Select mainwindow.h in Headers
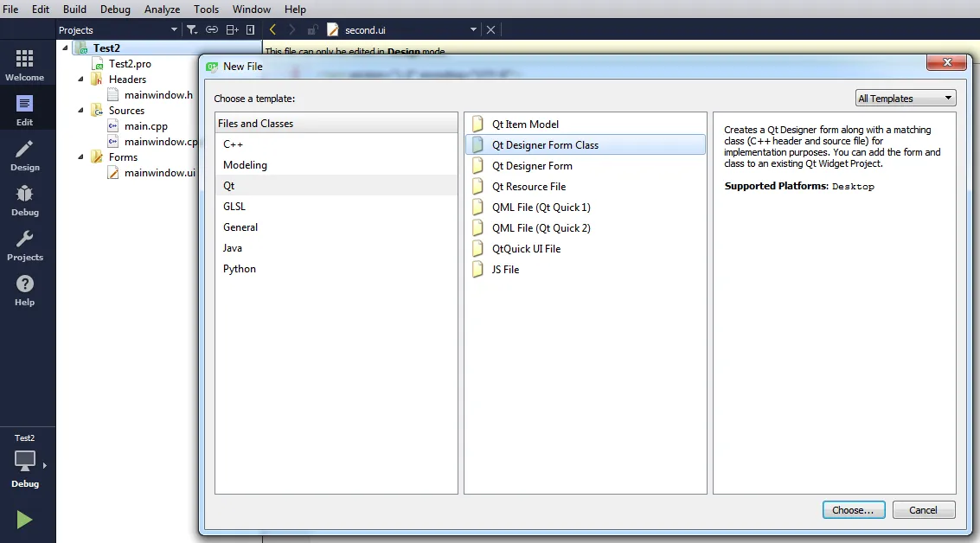 [x=158, y=94]
